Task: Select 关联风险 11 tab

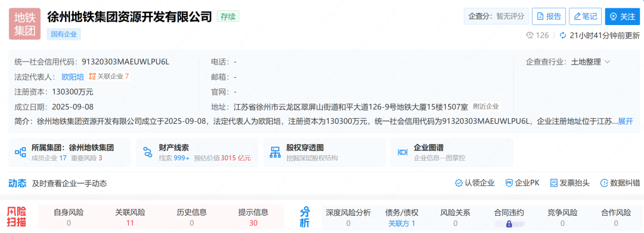Action: click(x=130, y=217)
